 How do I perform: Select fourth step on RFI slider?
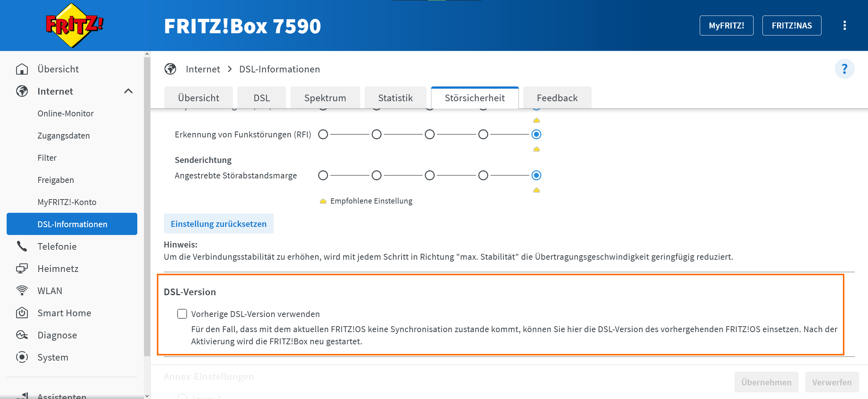(483, 134)
